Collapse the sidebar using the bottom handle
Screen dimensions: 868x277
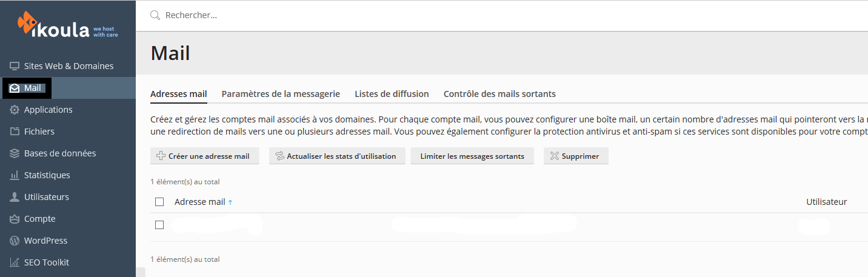[141, 272]
